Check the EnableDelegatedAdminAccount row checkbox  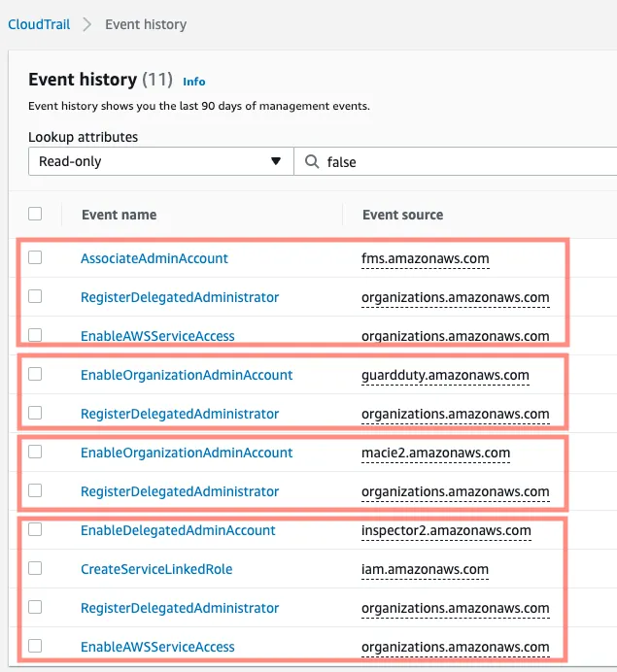click(x=35, y=529)
